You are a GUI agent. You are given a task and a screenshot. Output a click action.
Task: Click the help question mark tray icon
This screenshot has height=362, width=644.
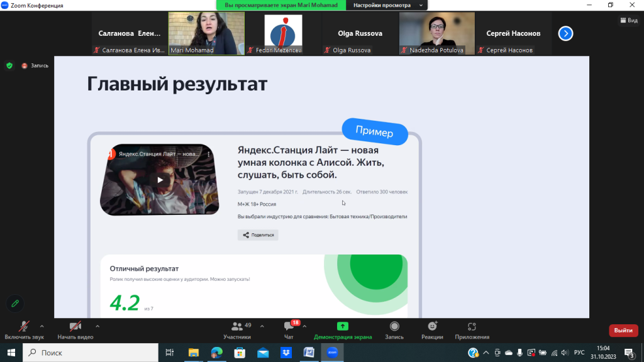(x=473, y=353)
